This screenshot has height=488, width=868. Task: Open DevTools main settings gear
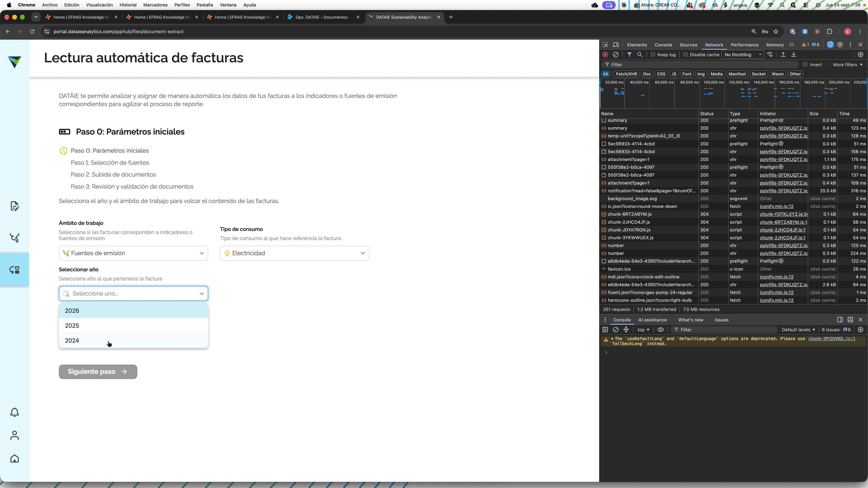click(840, 45)
